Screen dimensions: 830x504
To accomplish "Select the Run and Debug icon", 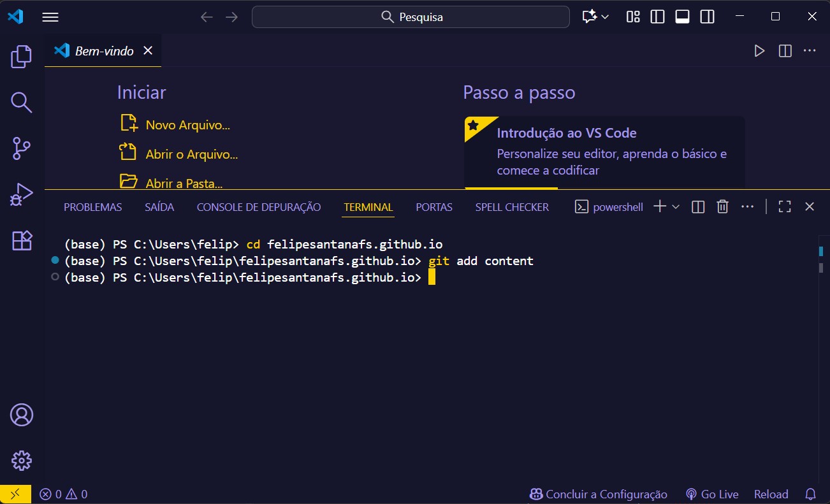I will [21, 194].
